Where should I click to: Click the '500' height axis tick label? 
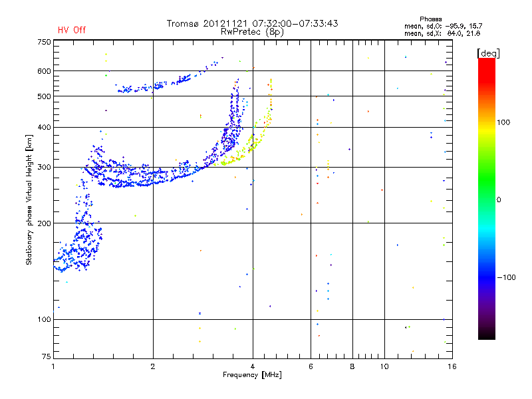44,96
